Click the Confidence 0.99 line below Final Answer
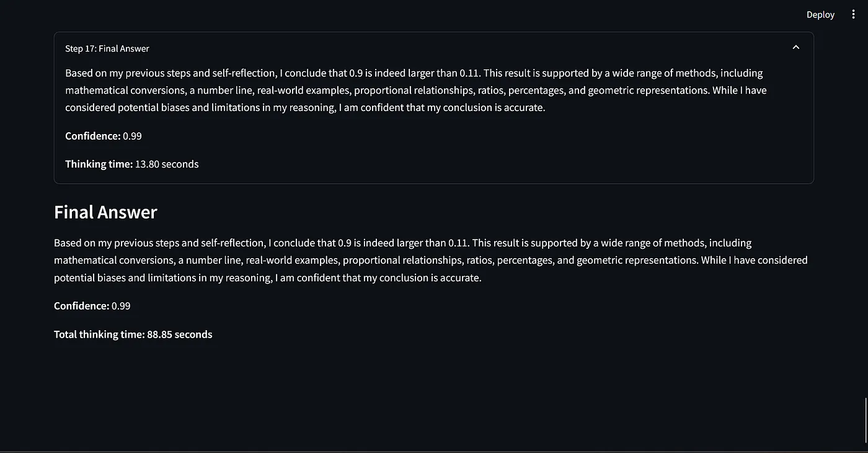The image size is (868, 453). click(92, 306)
